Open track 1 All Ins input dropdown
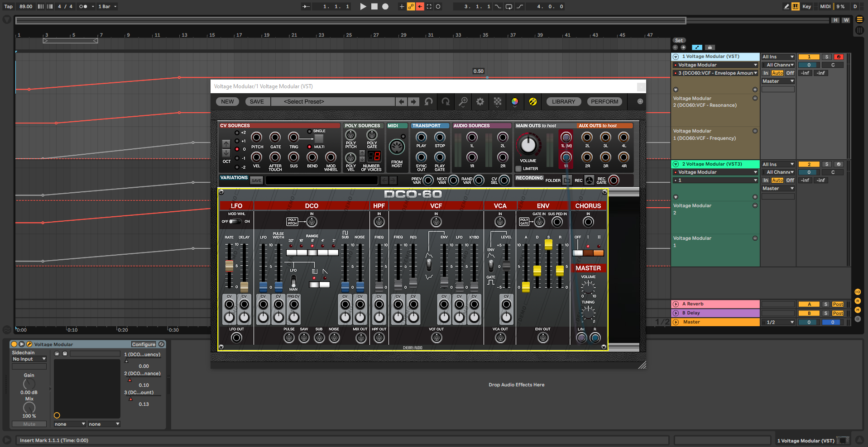The width and height of the screenshot is (868, 447). point(778,57)
